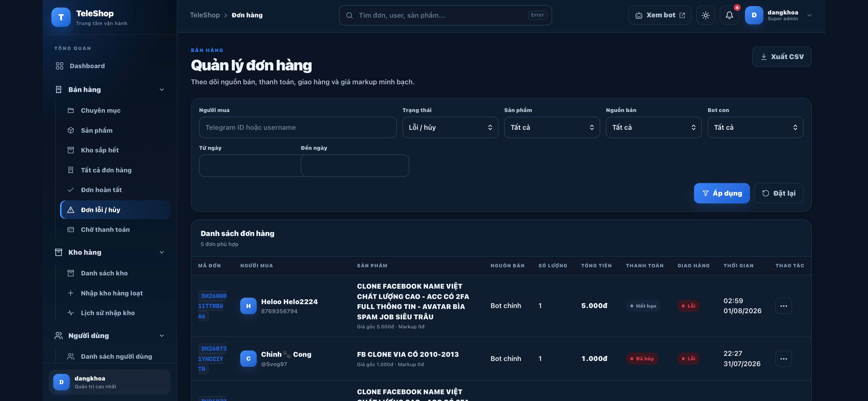This screenshot has height=401, width=868.
Task: Click the Đến ngày date field
Action: tap(355, 165)
